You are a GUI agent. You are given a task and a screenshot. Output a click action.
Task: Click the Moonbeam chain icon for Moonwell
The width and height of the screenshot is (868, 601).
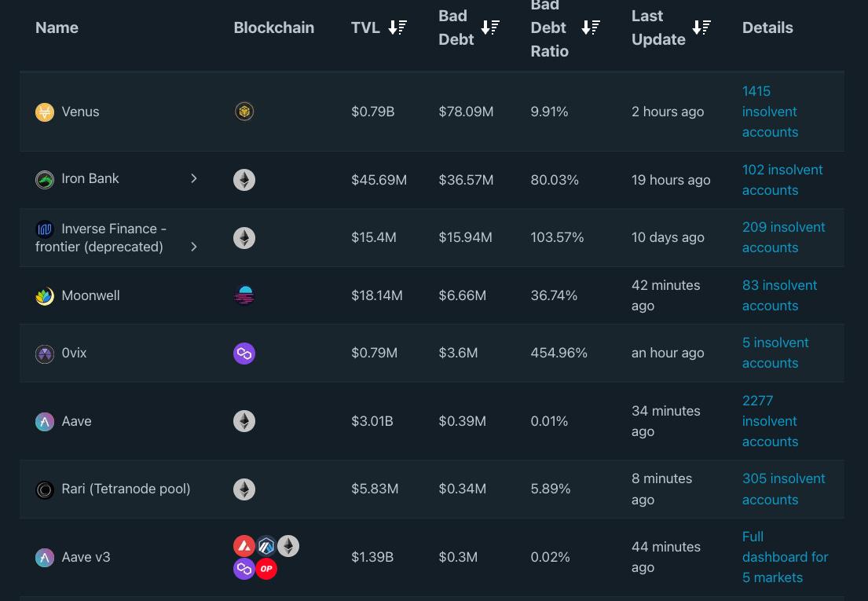coord(244,295)
